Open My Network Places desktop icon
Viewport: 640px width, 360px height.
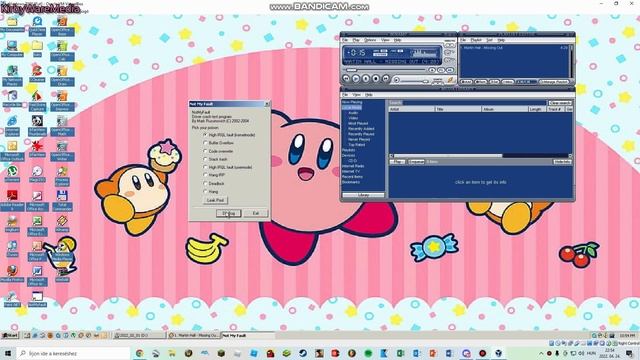(12, 76)
